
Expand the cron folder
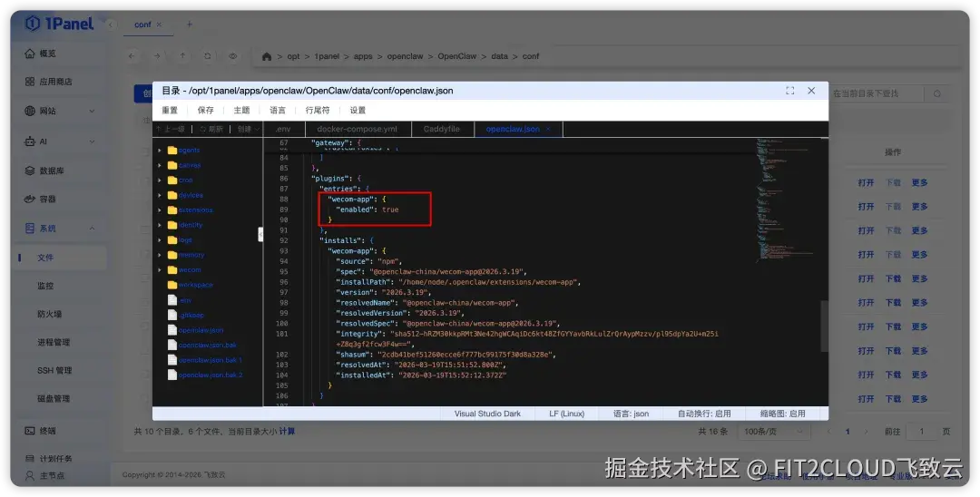[x=160, y=180]
